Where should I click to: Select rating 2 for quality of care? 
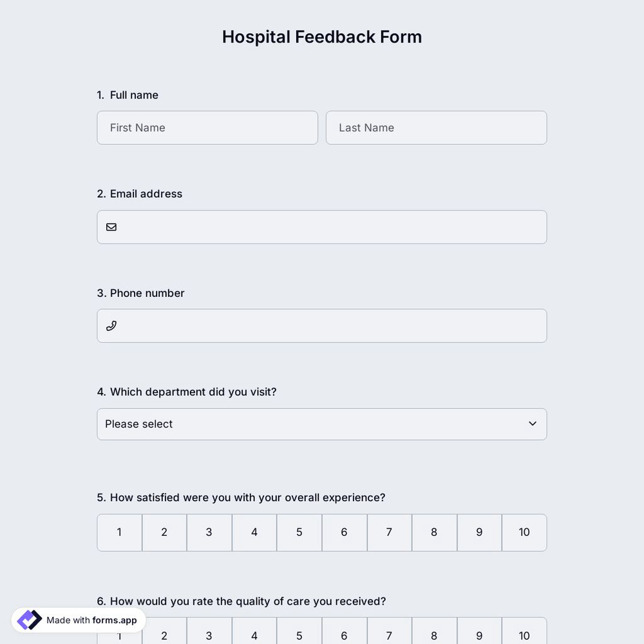click(164, 635)
